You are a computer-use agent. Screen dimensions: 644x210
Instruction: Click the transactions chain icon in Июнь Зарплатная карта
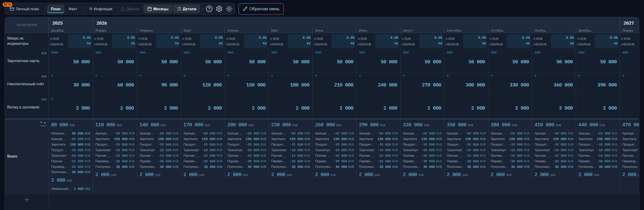click(x=318, y=52)
